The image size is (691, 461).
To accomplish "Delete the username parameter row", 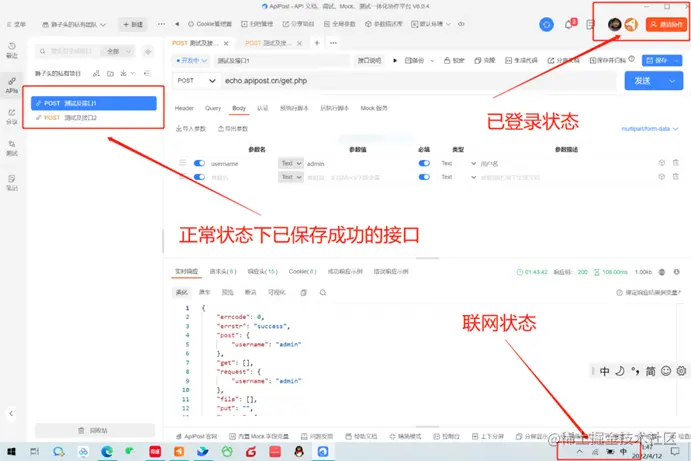I will point(676,163).
